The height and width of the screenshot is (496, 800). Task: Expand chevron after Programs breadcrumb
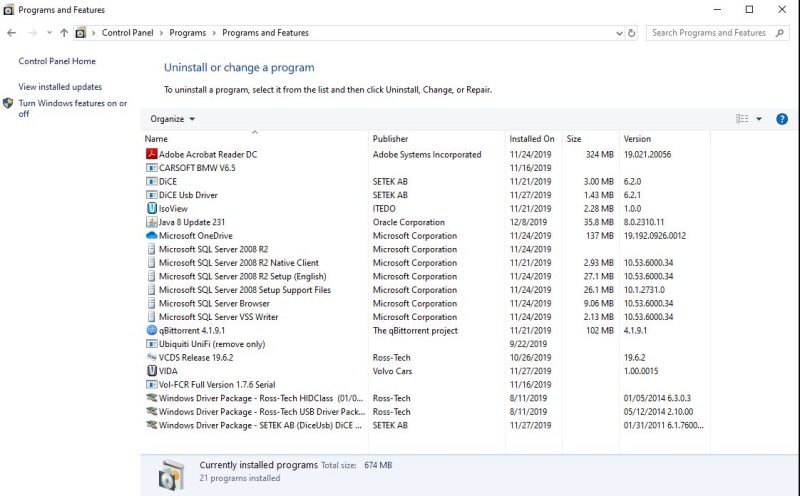click(214, 33)
